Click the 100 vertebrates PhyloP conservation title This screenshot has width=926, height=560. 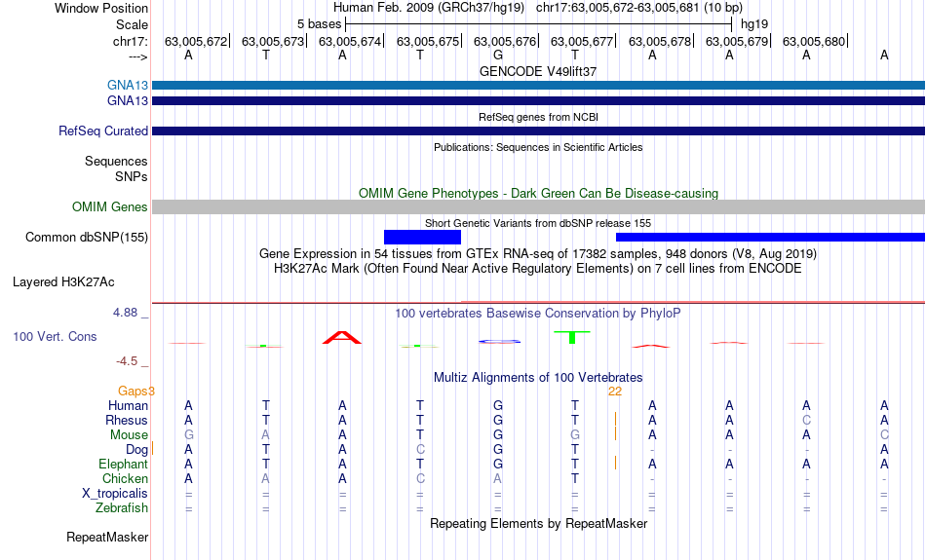pos(538,314)
